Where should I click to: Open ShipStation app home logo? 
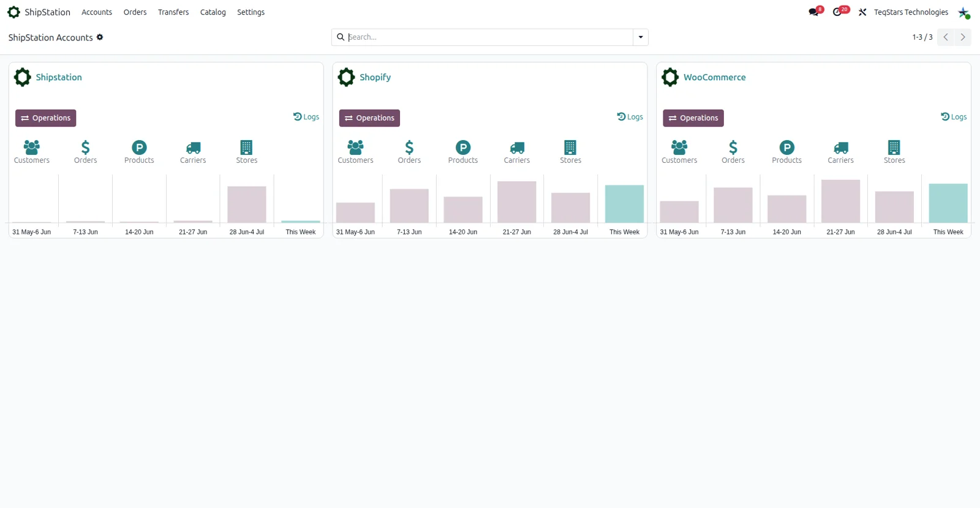click(13, 12)
